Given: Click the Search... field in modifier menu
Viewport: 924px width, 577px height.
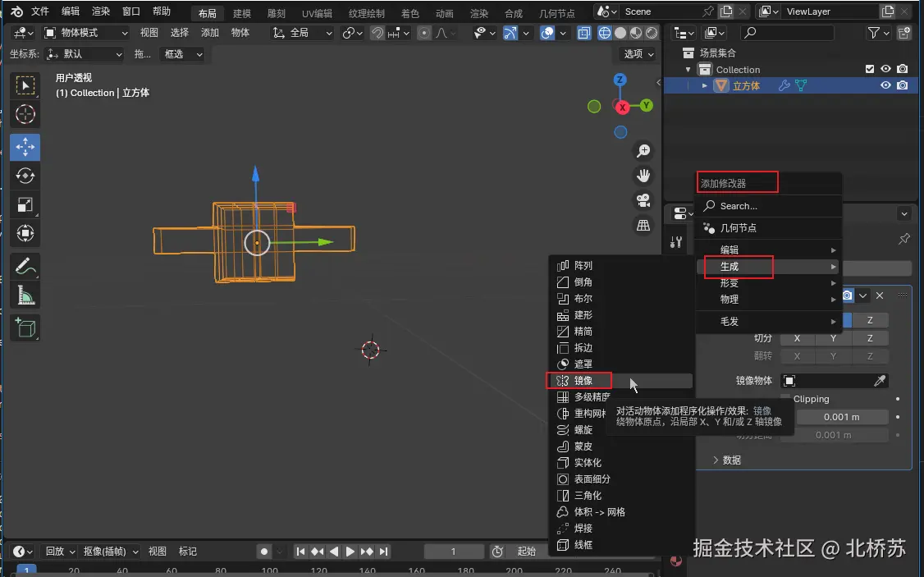Looking at the screenshot, I should tap(769, 206).
